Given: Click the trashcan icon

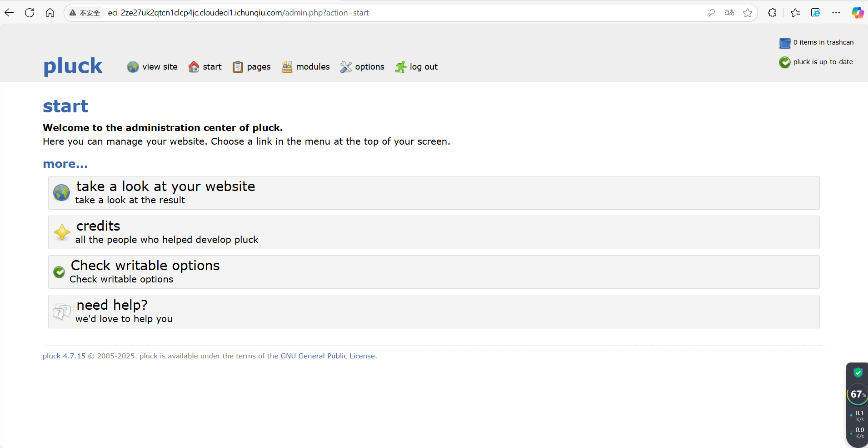Looking at the screenshot, I should point(785,43).
